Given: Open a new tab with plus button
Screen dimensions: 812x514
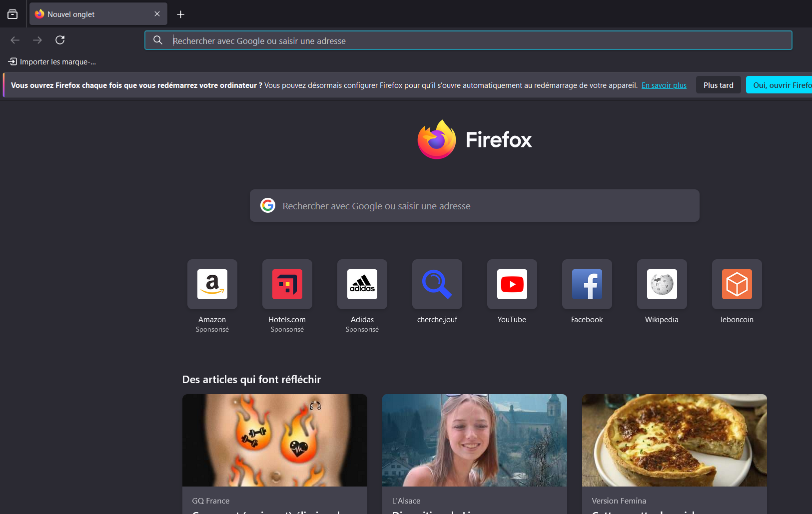Looking at the screenshot, I should point(181,14).
